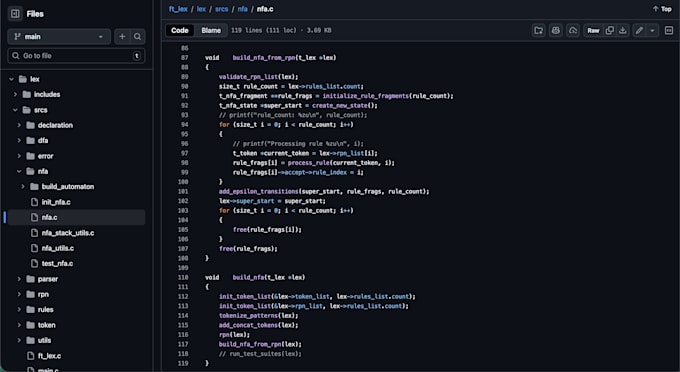Focus the Go to file input
Viewport: 680px width, 372px height.
click(x=76, y=56)
